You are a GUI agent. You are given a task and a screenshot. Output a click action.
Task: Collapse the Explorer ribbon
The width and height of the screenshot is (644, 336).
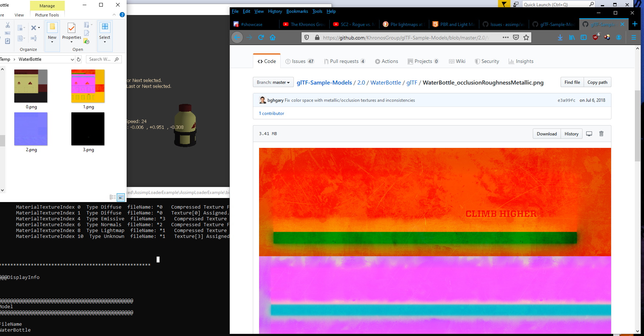tap(114, 15)
